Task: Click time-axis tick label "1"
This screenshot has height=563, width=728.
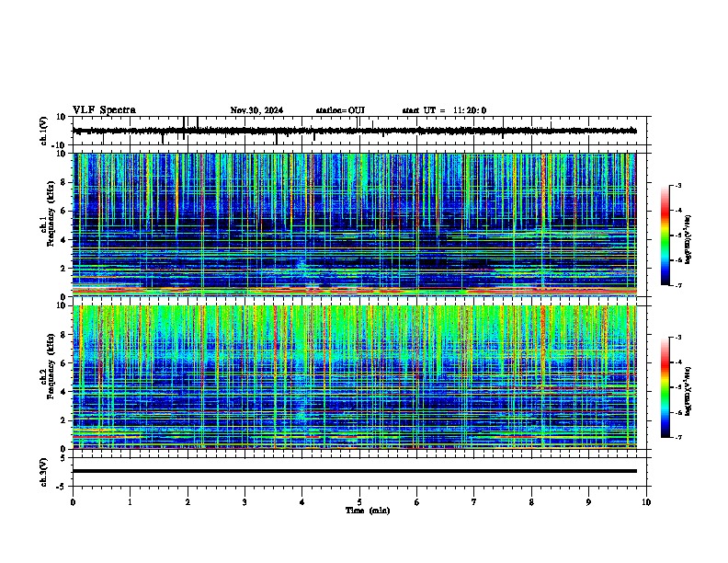Action: pyautogui.click(x=130, y=502)
